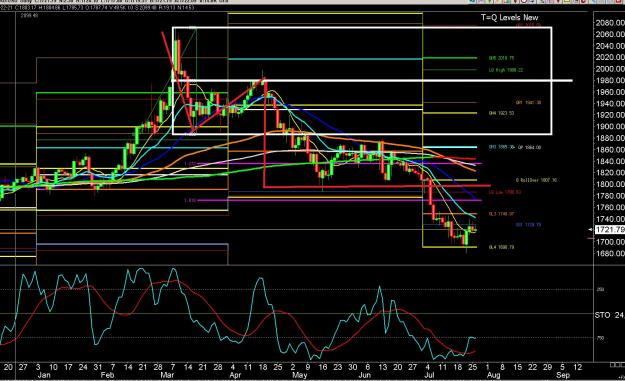Click the 1980.00 price axis label

[x=610, y=81]
